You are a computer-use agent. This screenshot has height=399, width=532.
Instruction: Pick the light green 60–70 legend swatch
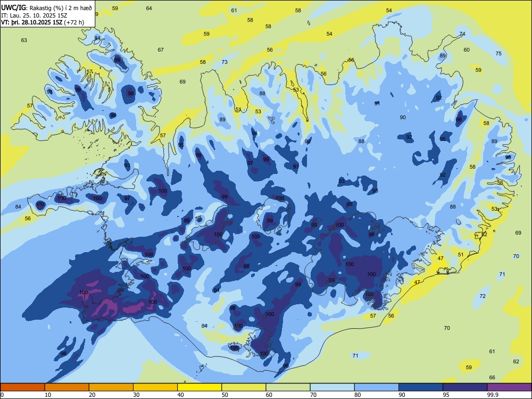(x=288, y=387)
